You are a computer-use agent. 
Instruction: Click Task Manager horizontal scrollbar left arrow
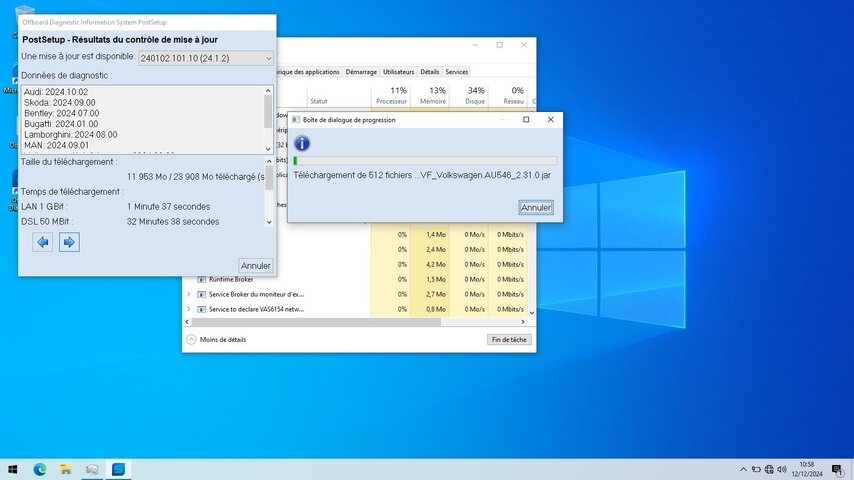point(187,322)
